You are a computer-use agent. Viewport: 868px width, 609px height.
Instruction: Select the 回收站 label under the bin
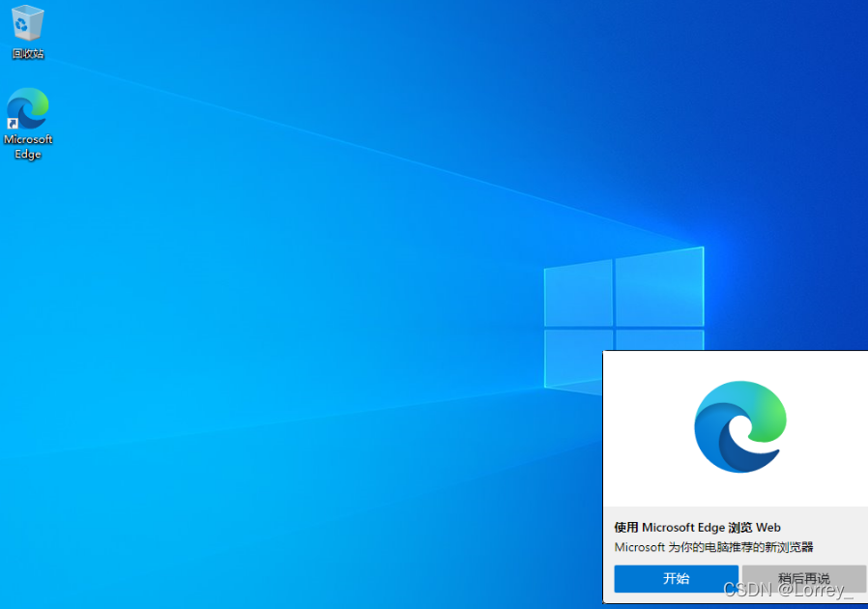tap(27, 53)
